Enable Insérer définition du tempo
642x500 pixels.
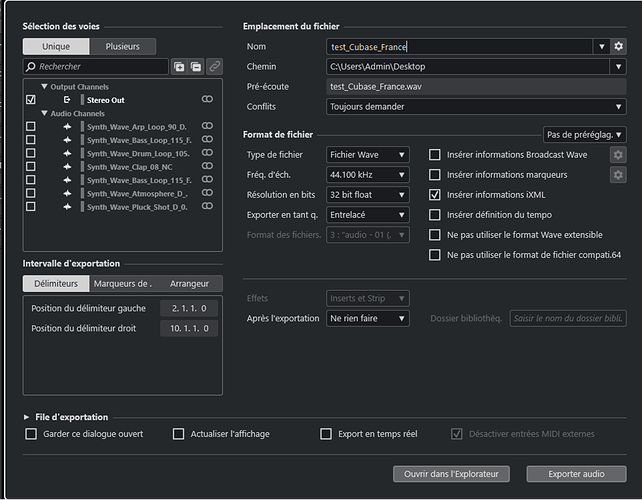pyautogui.click(x=434, y=215)
